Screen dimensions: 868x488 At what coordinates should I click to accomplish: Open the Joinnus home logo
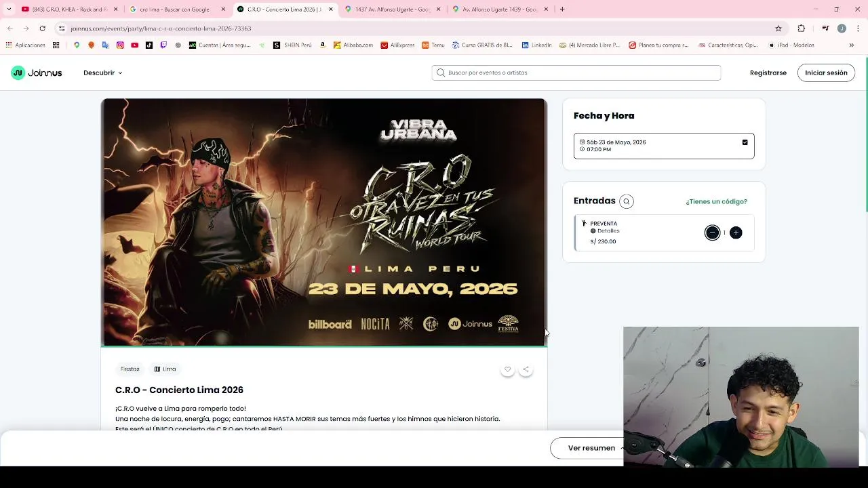click(x=37, y=73)
